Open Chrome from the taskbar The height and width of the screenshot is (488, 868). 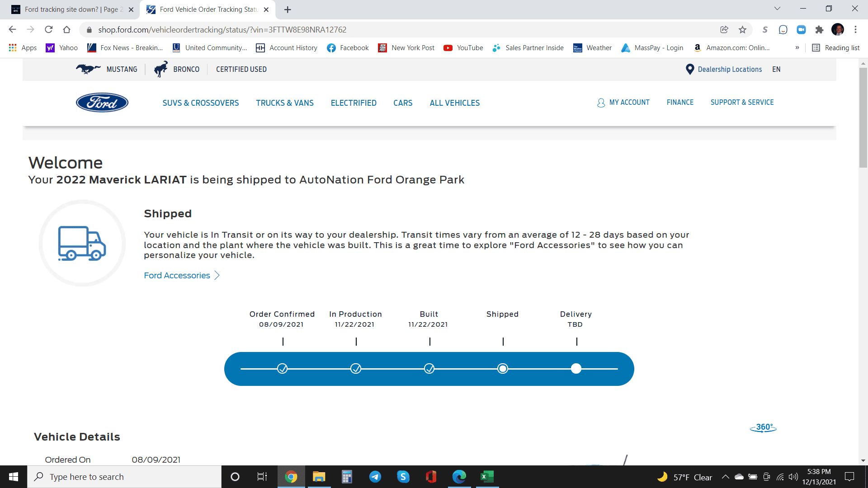(x=291, y=477)
